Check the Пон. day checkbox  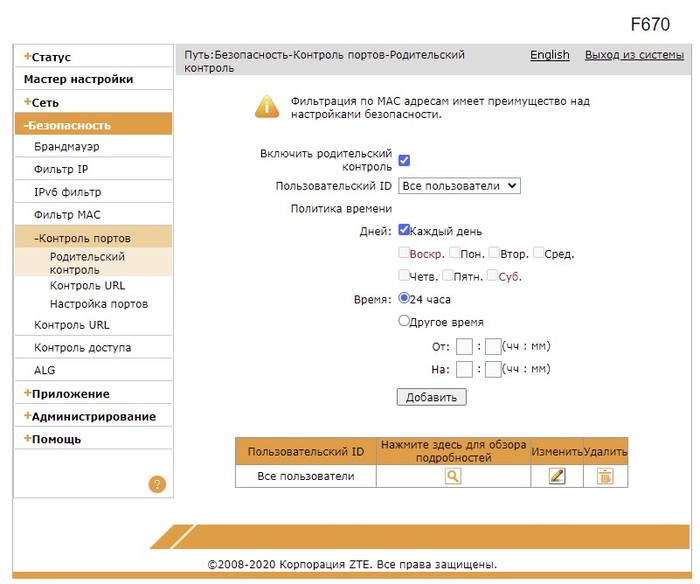point(454,253)
